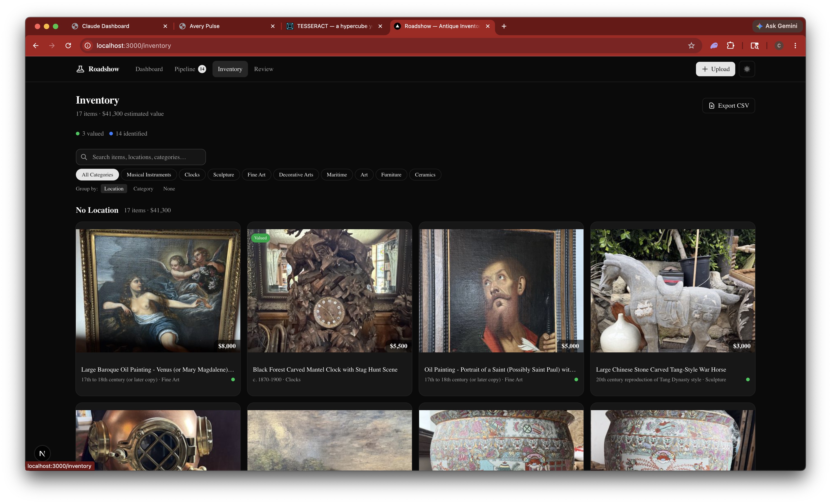Set Group by to None
831x504 pixels.
click(169, 189)
